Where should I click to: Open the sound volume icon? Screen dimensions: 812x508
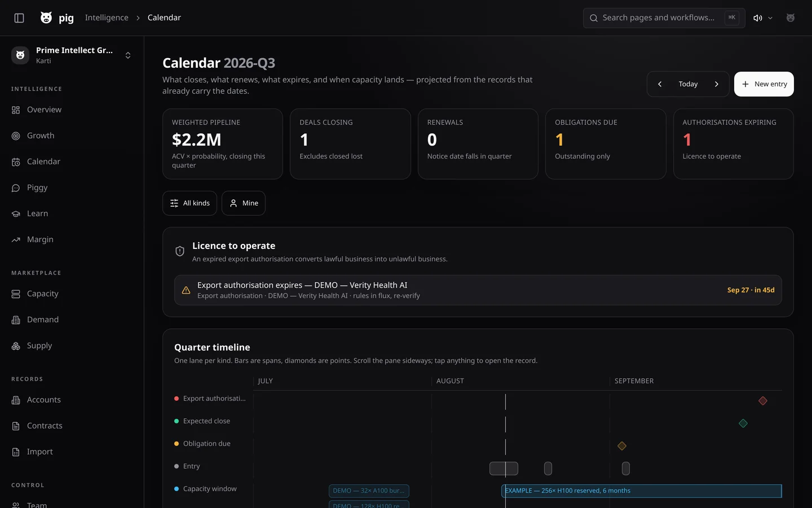click(758, 18)
